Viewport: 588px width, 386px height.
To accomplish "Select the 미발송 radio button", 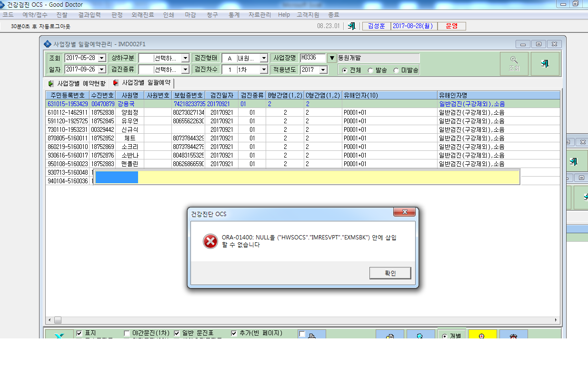I will (x=396, y=70).
